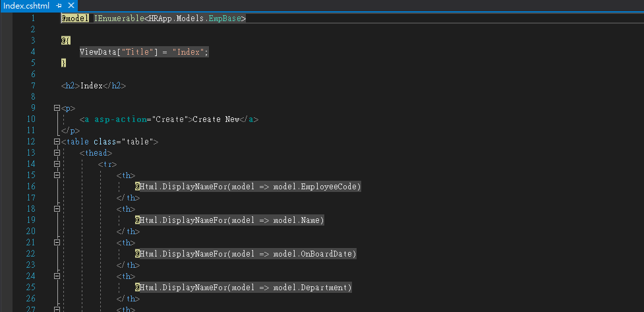The height and width of the screenshot is (312, 644).
Task: Click the closing </p> tag on line 11
Action: point(71,131)
